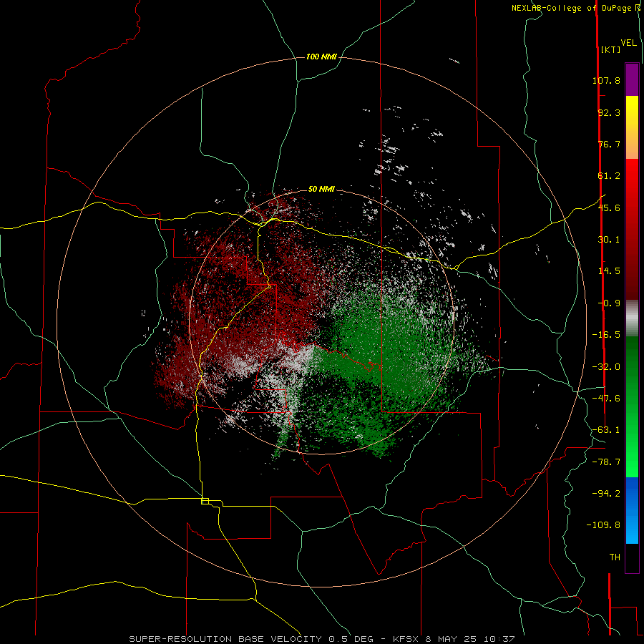
Task: Click the -16.5 legend value
Action: coord(606,335)
